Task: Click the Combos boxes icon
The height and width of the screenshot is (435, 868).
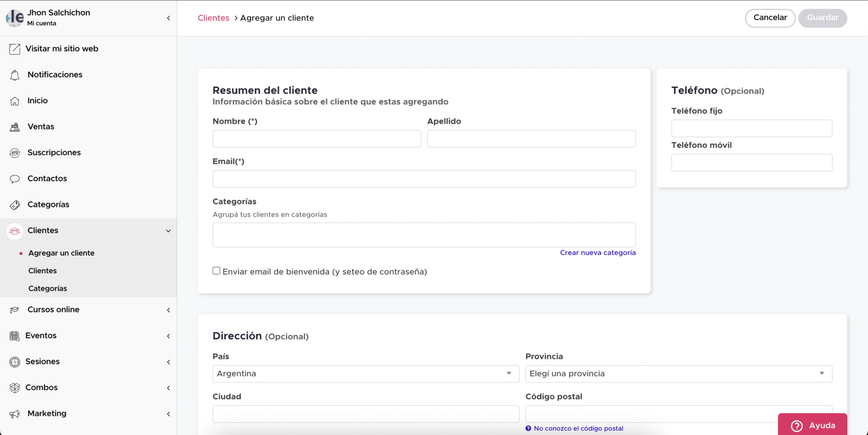Action: [15, 388]
